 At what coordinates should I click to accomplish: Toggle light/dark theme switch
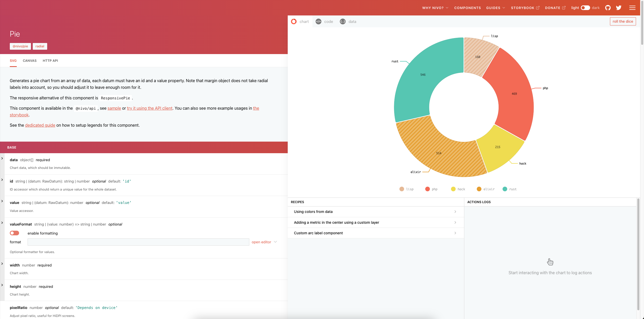pos(585,8)
